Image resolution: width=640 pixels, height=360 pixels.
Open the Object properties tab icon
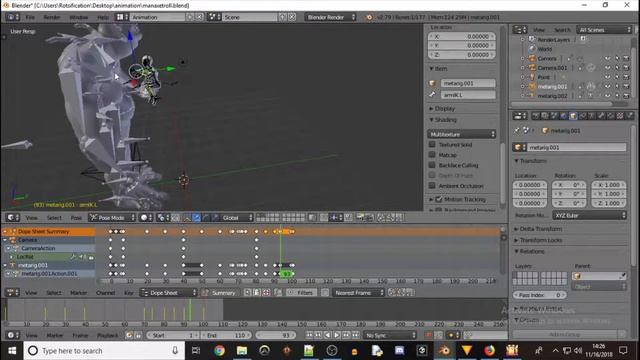(573, 116)
